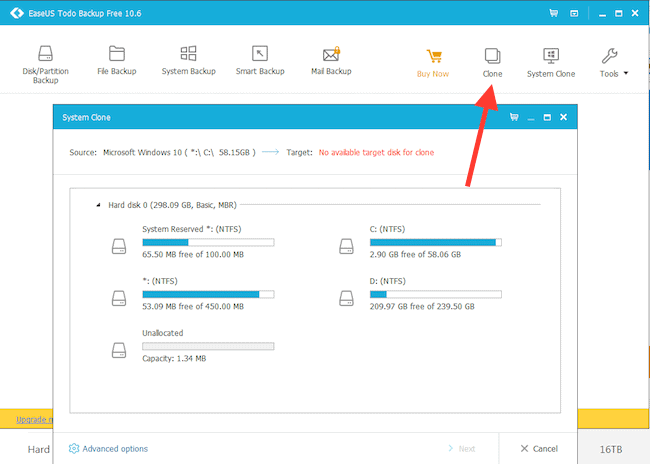Image resolution: width=650 pixels, height=464 pixels.
Task: Open Mail Backup tool
Action: pyautogui.click(x=331, y=61)
